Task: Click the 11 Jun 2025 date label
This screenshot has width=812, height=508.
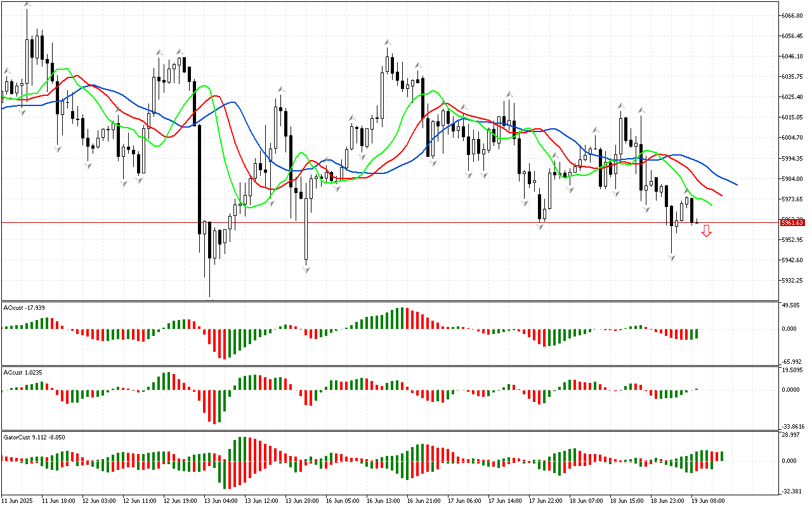Action: tap(18, 501)
